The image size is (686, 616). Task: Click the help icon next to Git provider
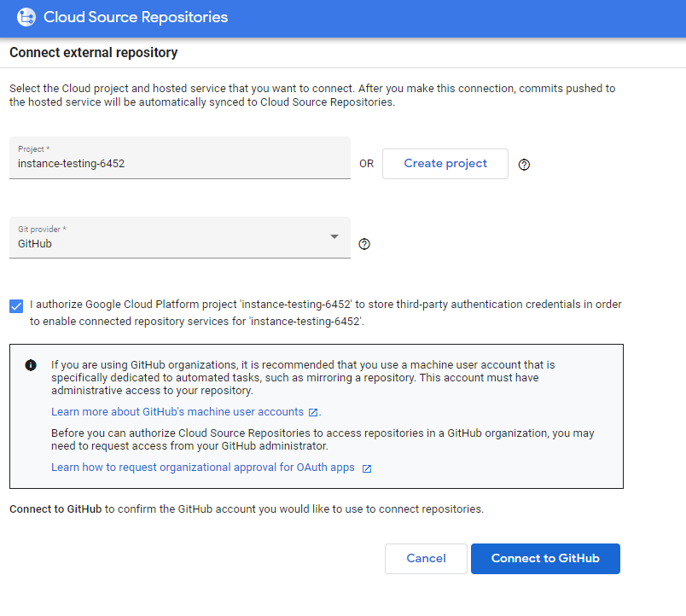pos(364,245)
